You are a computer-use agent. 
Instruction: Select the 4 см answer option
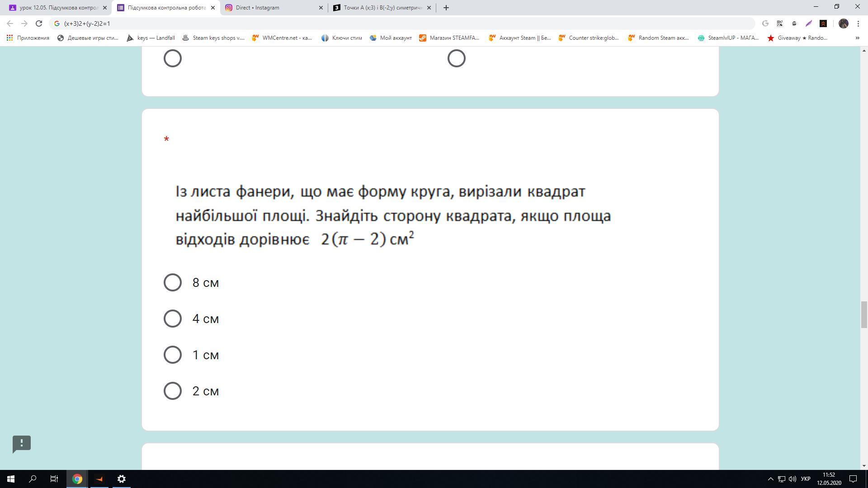(x=173, y=319)
